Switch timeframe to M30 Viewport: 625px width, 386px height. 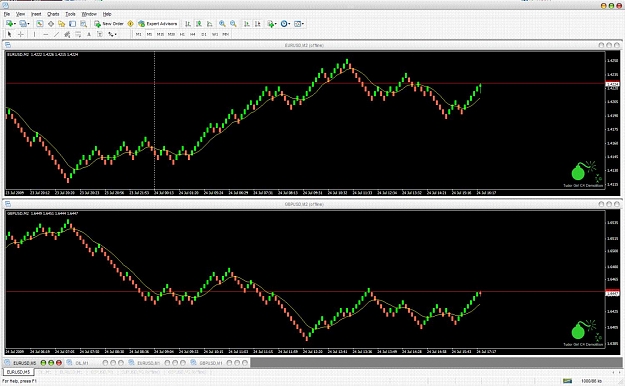click(x=171, y=34)
